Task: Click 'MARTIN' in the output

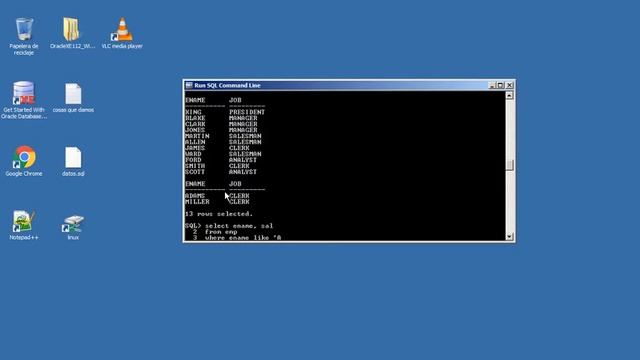Action: 197,136
